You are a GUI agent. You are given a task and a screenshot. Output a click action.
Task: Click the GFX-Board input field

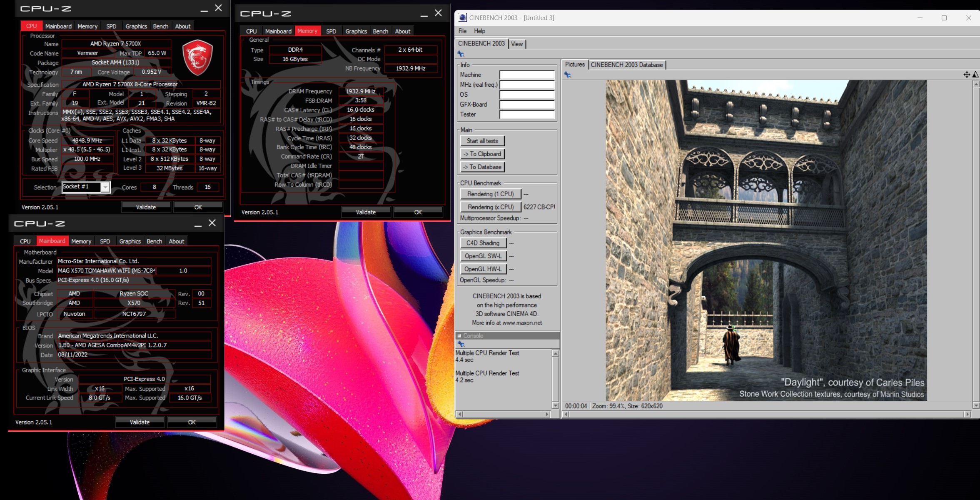[527, 105]
